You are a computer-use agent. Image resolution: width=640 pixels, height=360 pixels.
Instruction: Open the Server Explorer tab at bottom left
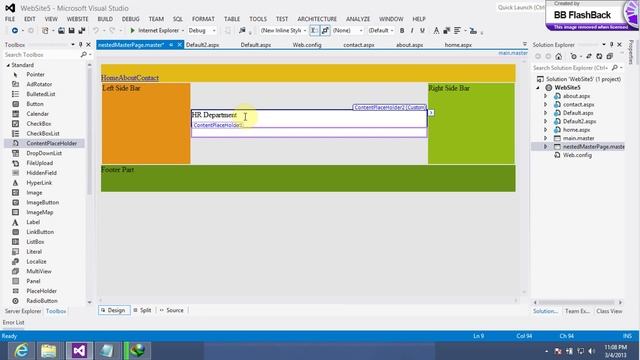pyautogui.click(x=23, y=311)
